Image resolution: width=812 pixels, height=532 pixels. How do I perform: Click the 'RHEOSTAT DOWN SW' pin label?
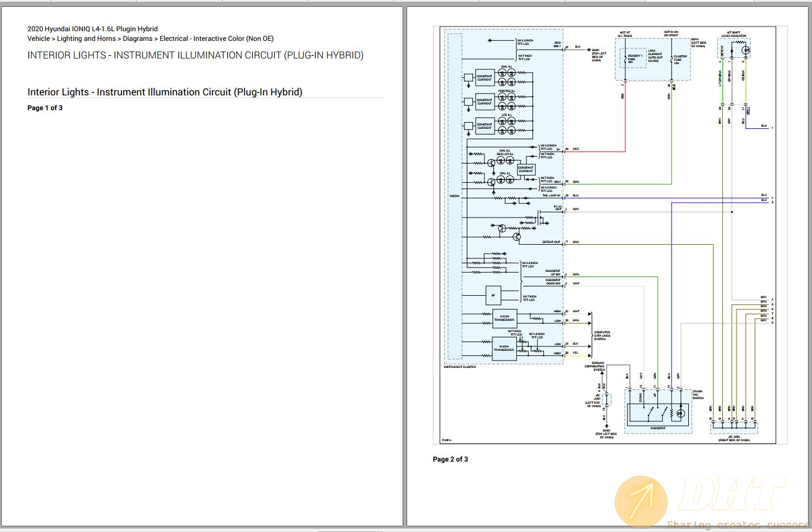(553, 282)
